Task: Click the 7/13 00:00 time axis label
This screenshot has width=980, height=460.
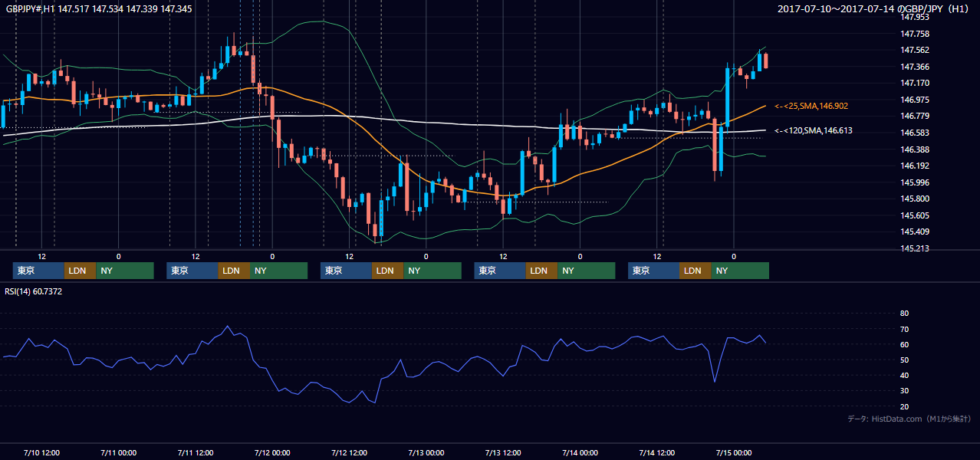Action: [426, 452]
